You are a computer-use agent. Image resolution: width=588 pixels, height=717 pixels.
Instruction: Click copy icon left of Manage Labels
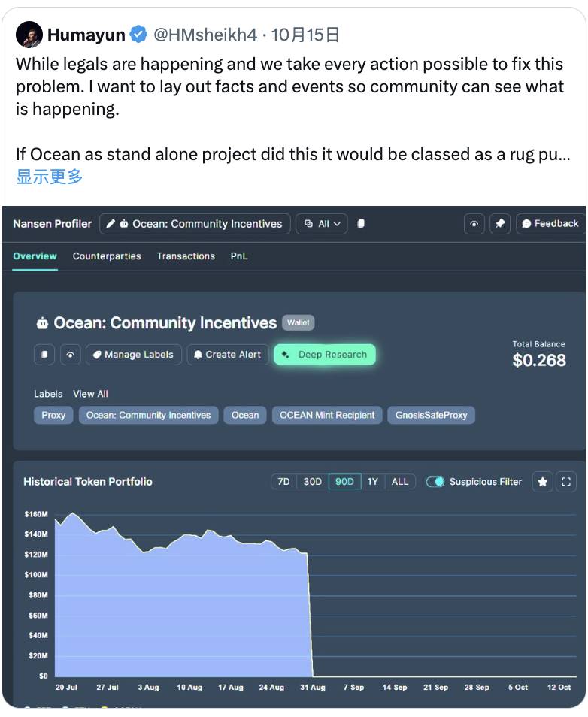45,355
